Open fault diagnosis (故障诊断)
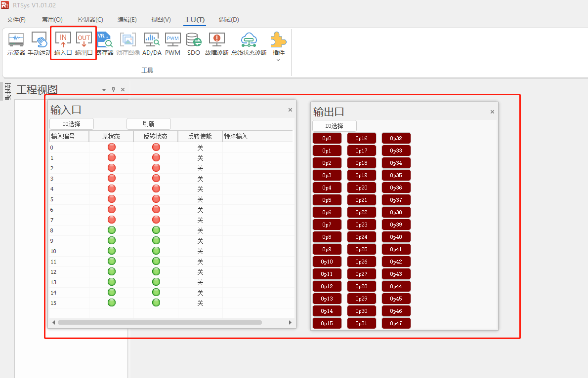 [217, 44]
